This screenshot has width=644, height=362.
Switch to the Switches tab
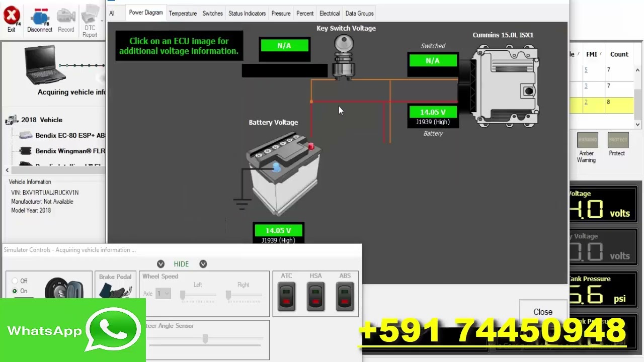pos(213,14)
